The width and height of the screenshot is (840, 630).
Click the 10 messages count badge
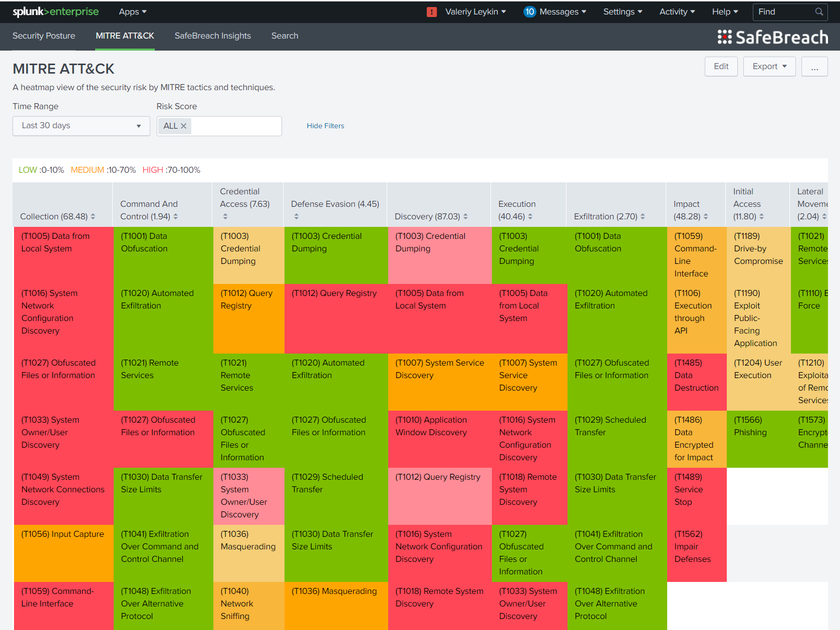tap(529, 12)
